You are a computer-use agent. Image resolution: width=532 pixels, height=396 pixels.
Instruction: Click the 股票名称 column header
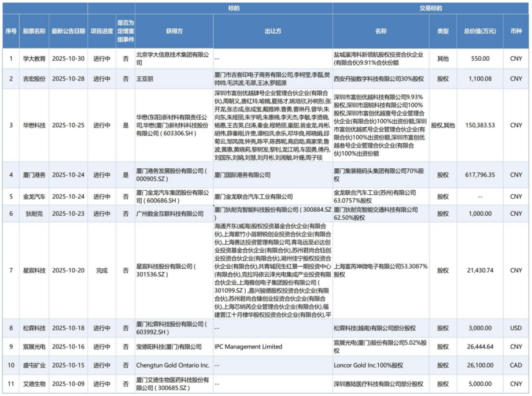tap(34, 31)
